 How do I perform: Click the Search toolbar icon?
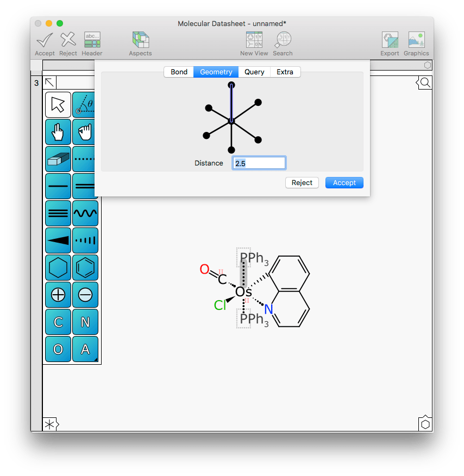(x=283, y=42)
